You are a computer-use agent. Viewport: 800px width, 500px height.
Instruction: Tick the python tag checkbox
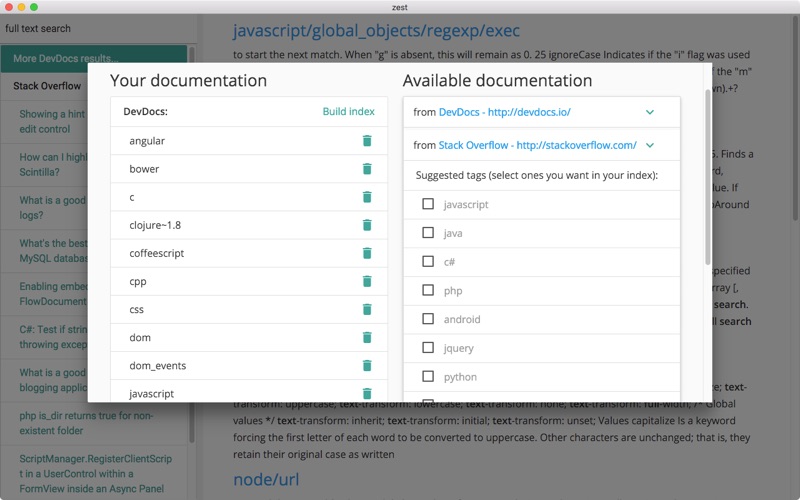point(428,377)
